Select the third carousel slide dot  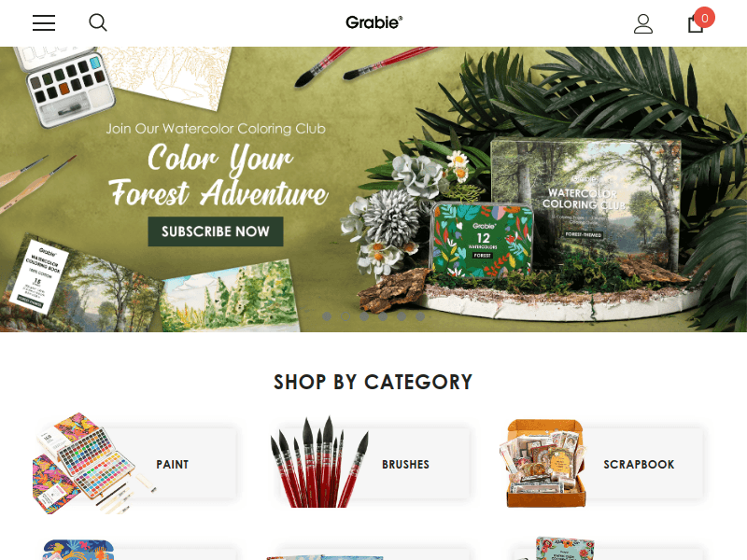click(x=364, y=316)
